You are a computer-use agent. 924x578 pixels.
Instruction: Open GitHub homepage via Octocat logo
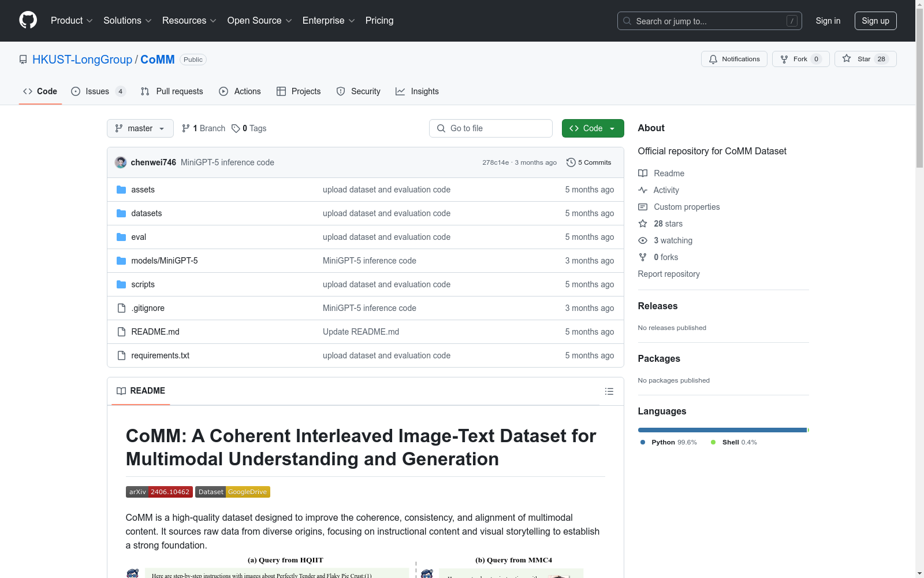click(x=28, y=20)
